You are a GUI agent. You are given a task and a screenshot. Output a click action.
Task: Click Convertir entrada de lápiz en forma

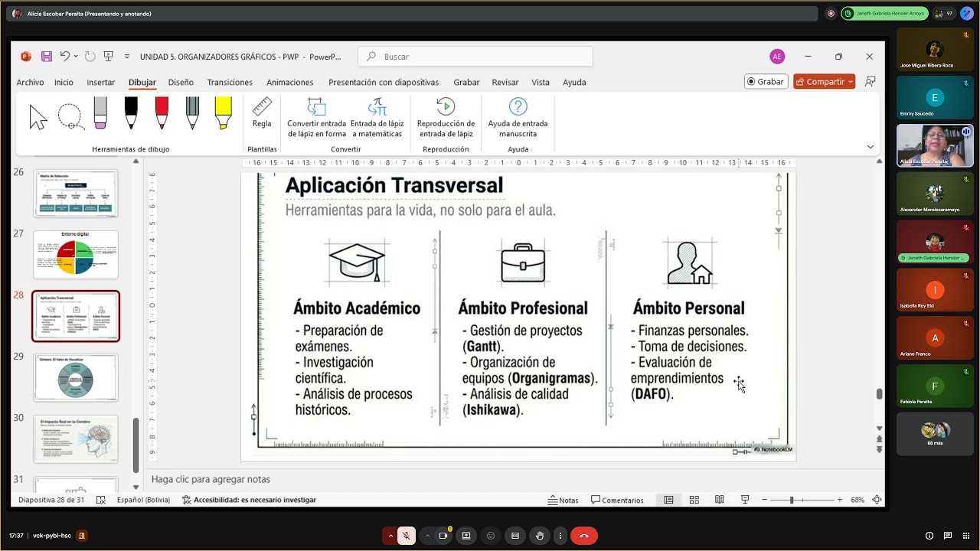coord(317,118)
